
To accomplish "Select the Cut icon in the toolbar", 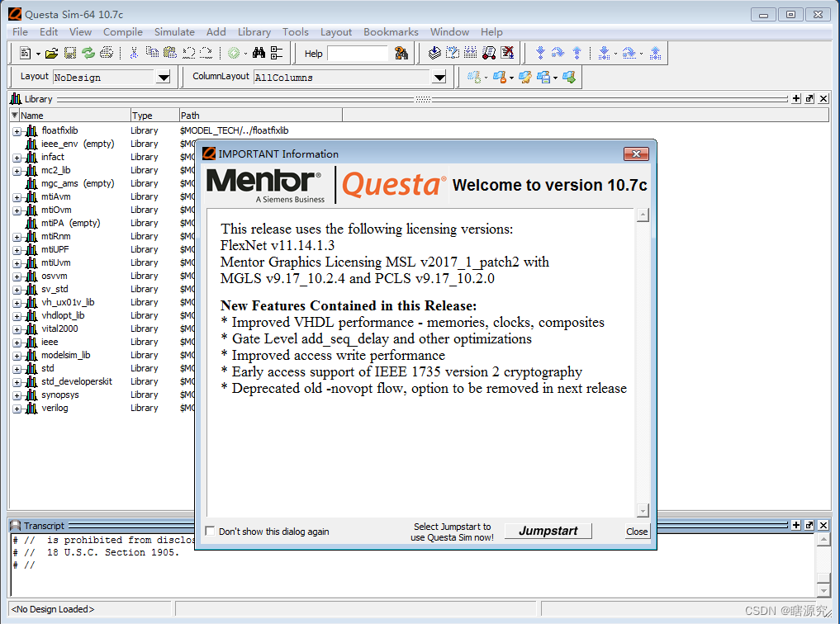I will [132, 52].
